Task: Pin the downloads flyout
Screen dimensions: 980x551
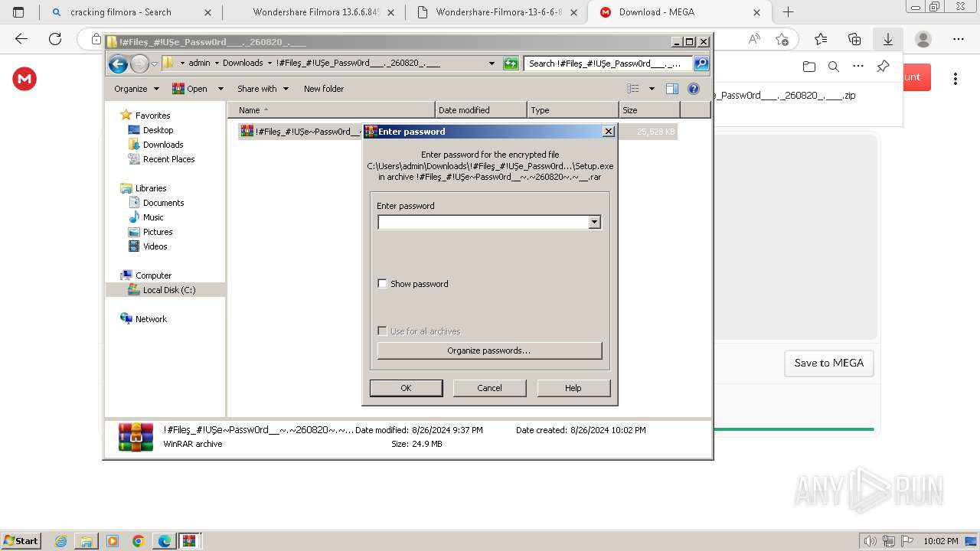Action: click(883, 67)
